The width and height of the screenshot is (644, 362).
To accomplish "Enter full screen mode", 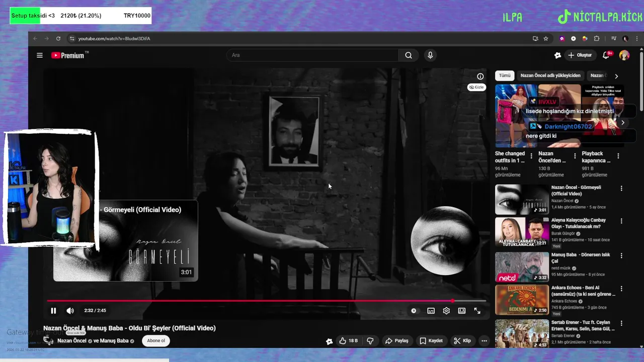I will click(477, 311).
